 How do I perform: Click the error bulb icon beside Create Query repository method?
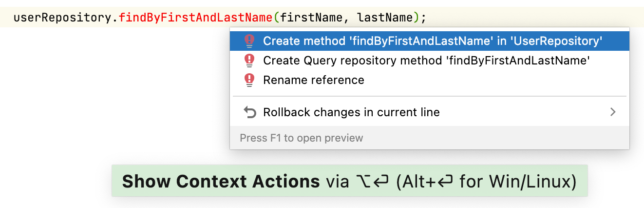pyautogui.click(x=249, y=61)
